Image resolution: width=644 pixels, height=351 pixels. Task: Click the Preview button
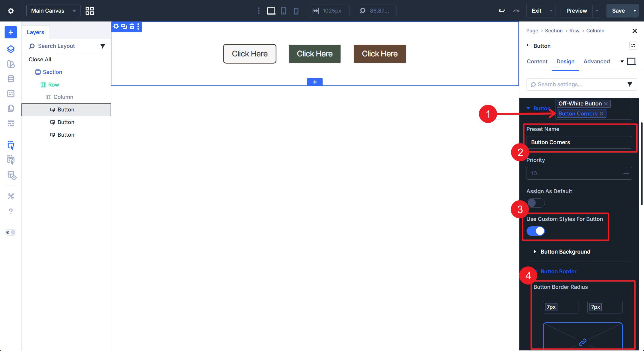(x=576, y=11)
